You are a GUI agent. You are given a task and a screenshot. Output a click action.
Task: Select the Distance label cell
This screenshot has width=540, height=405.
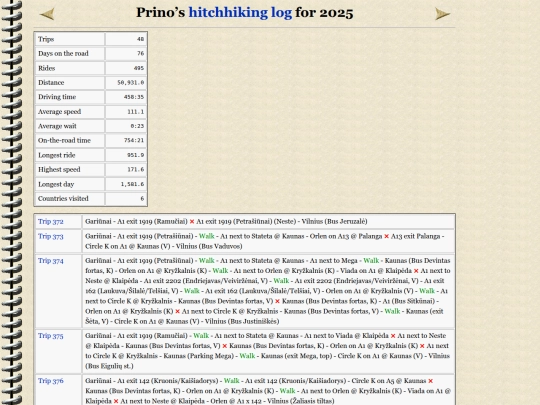click(x=70, y=83)
